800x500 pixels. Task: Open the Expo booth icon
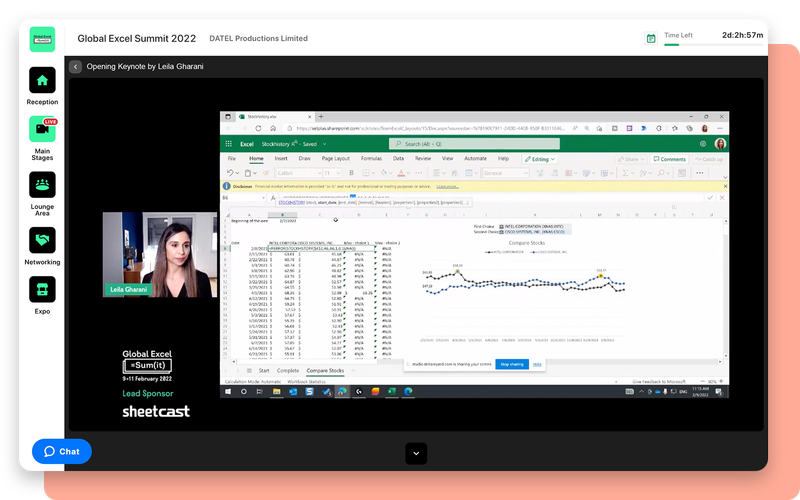[42, 289]
